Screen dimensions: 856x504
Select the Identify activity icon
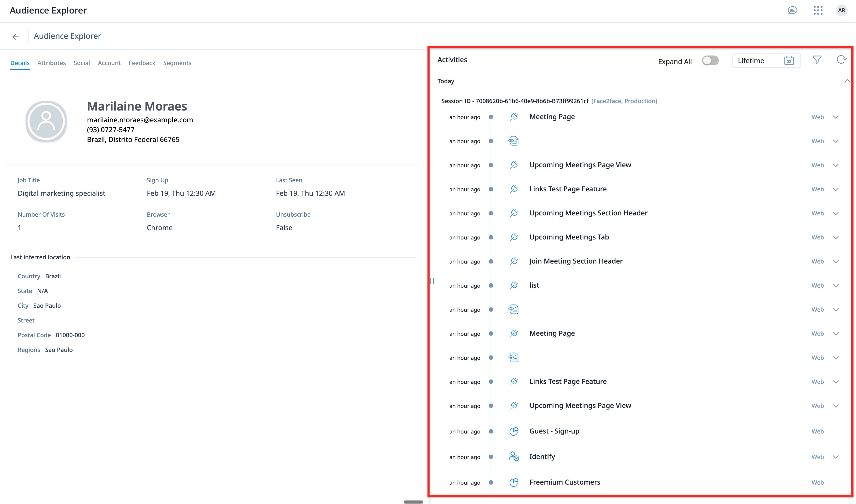(514, 457)
